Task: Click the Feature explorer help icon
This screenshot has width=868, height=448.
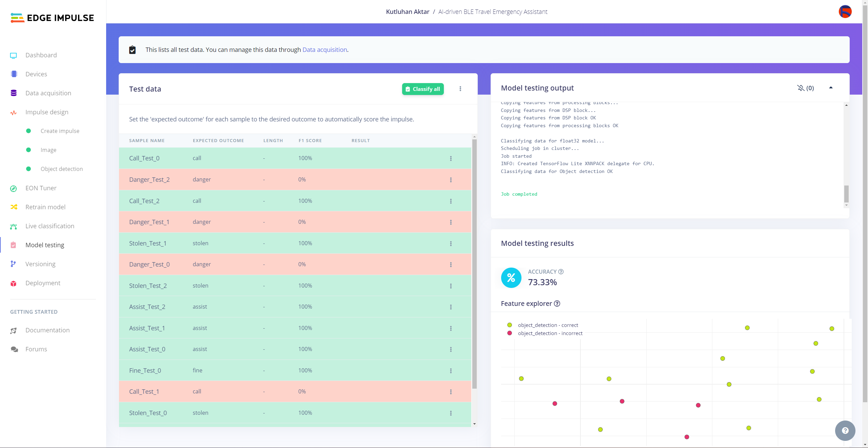Action: point(557,304)
